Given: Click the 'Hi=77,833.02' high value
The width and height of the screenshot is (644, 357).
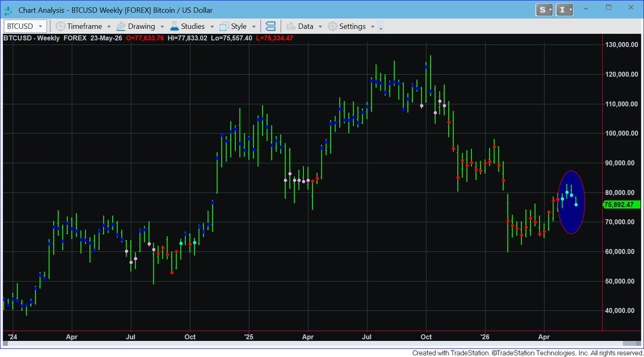Looking at the screenshot, I should tap(188, 38).
